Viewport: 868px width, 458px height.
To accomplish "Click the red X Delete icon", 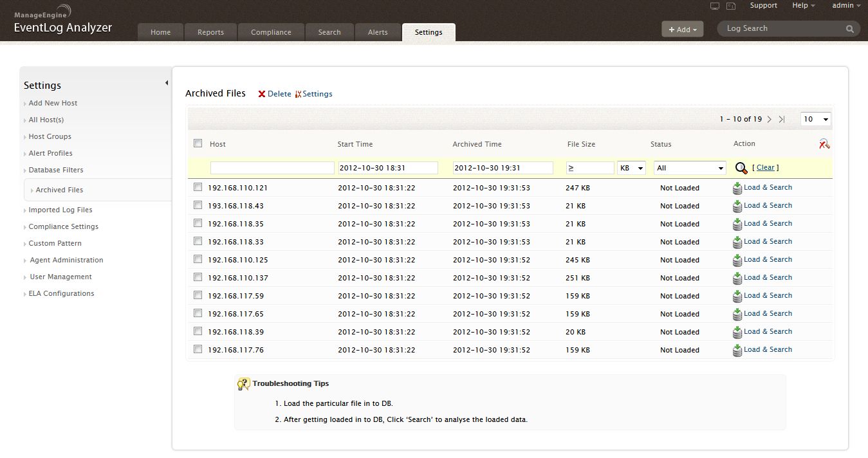I will 262,94.
